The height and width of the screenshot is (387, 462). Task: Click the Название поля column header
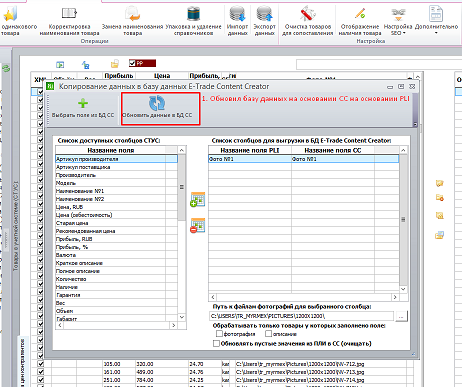click(110, 150)
